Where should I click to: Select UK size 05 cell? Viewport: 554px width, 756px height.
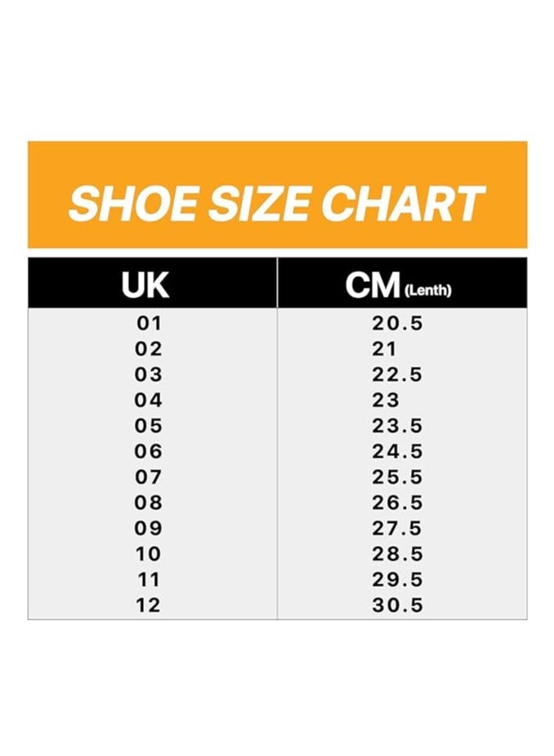[150, 426]
